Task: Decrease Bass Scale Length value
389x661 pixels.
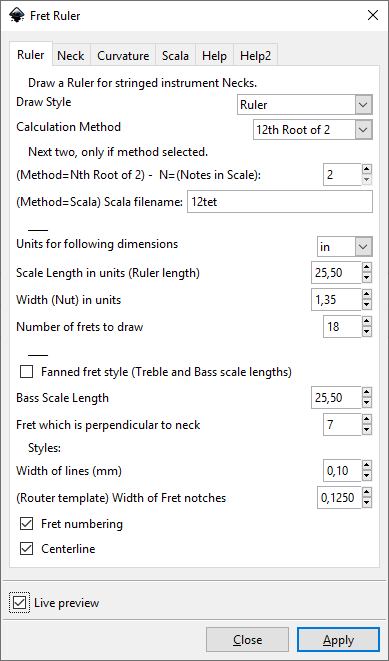Action: (x=367, y=403)
